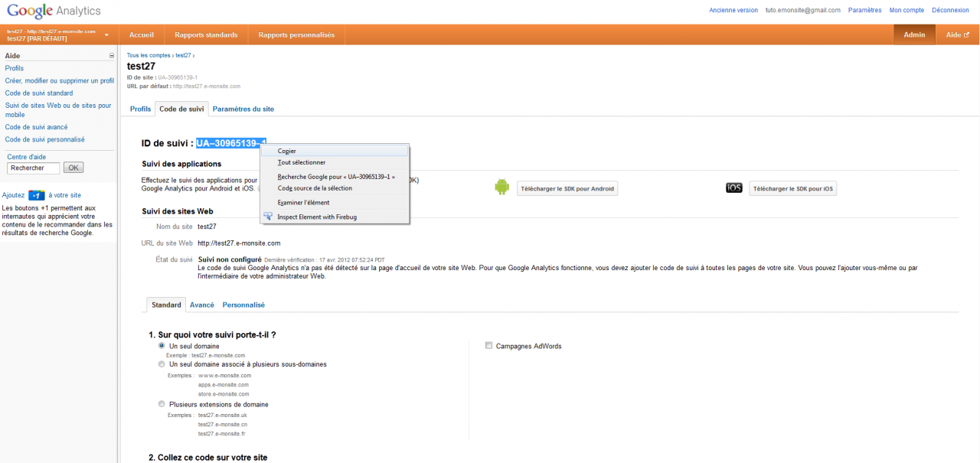Choose 'Recherche Google pour UA-30965139-1' entry
The image size is (980, 463).
point(335,177)
